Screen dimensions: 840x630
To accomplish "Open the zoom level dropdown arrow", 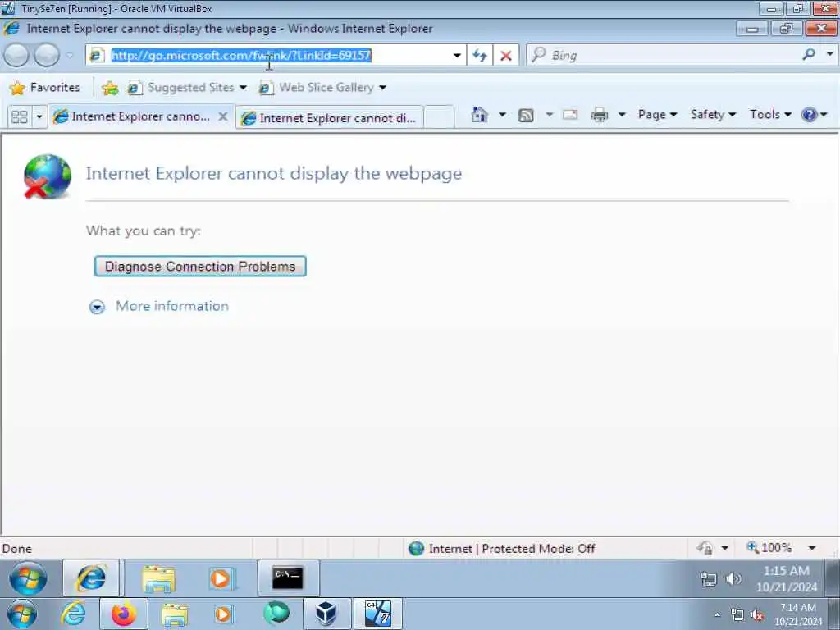I will [811, 547].
